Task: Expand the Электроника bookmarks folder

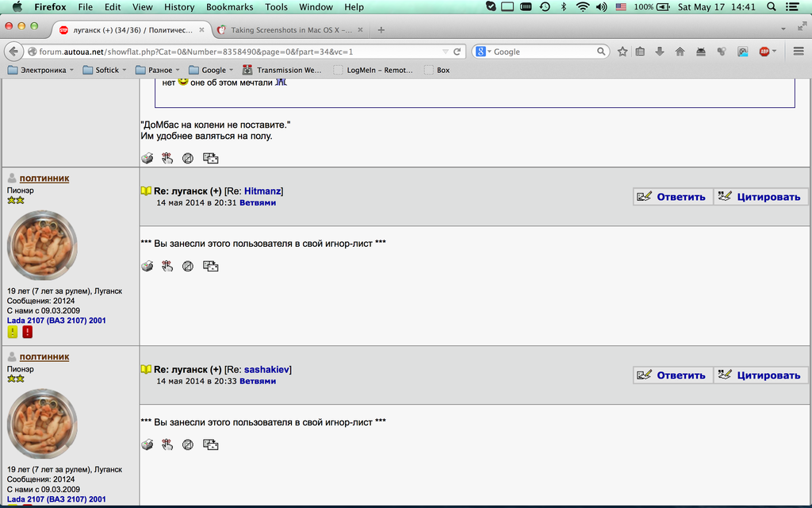Action: (41, 70)
